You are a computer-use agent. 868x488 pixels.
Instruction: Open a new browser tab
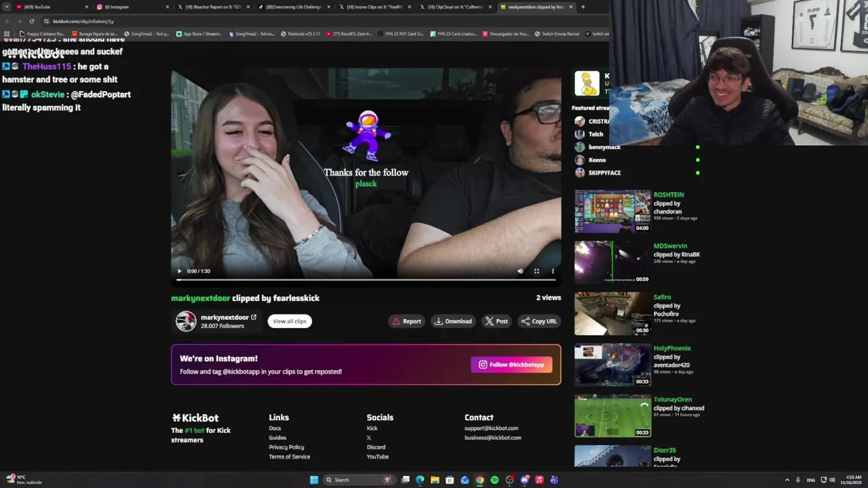click(x=583, y=7)
